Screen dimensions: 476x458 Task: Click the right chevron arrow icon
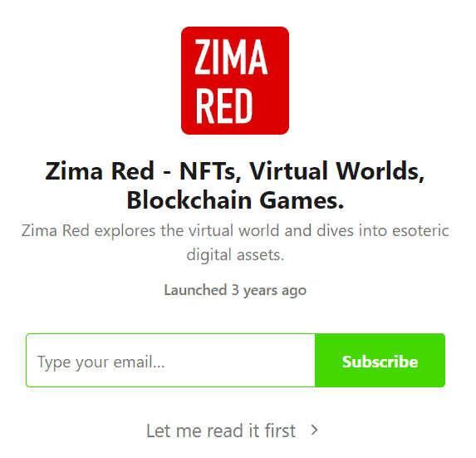point(315,430)
